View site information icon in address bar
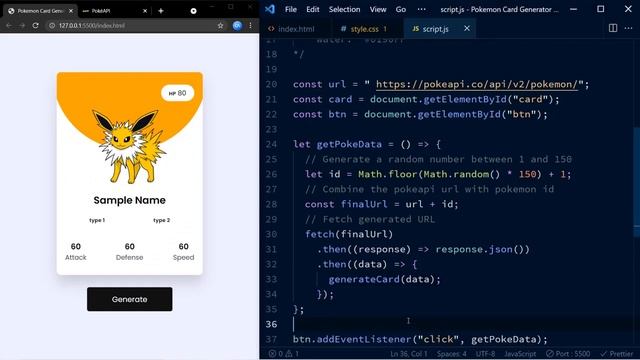The image size is (640, 360). [52, 25]
